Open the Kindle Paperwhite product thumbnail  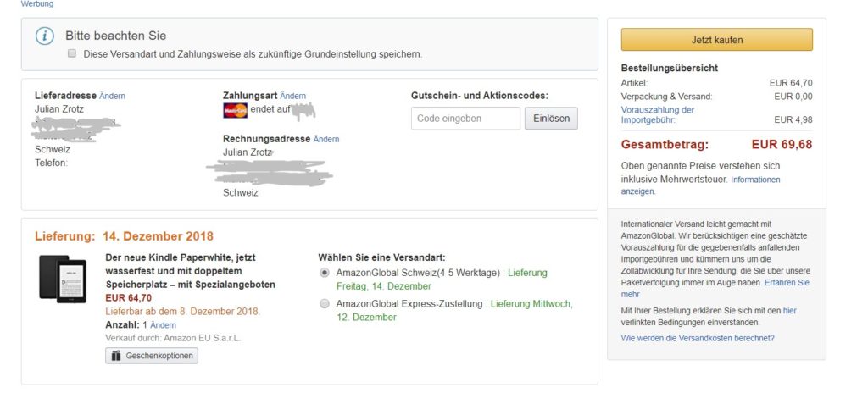pyautogui.click(x=63, y=278)
